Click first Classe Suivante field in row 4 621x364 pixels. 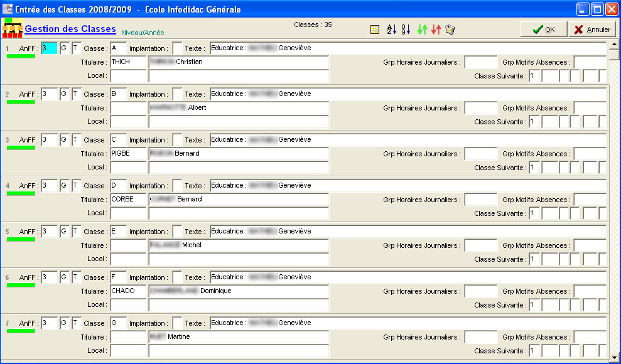click(x=534, y=213)
